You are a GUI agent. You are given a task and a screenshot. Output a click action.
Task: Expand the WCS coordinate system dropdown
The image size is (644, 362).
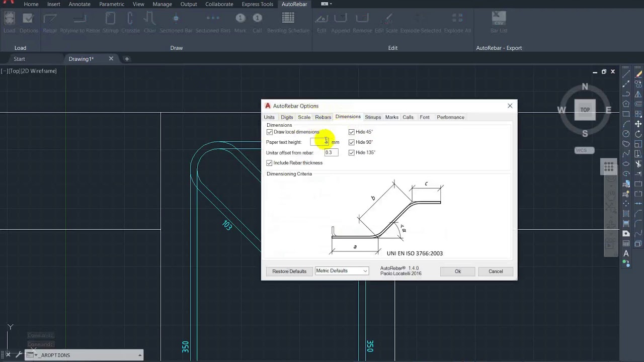point(584,150)
